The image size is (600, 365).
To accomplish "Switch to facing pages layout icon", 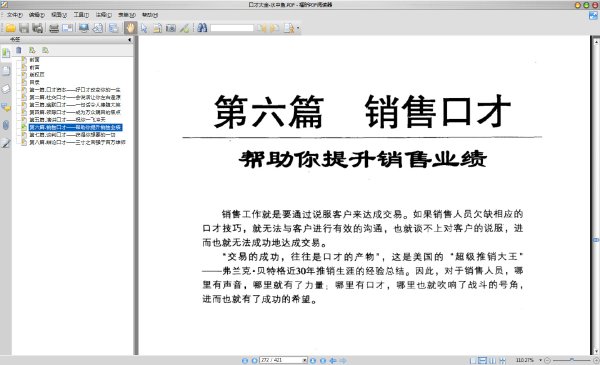I will (x=492, y=360).
